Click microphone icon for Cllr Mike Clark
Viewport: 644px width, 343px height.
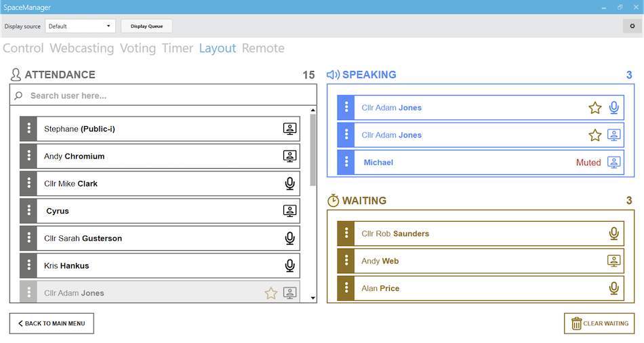(x=289, y=184)
